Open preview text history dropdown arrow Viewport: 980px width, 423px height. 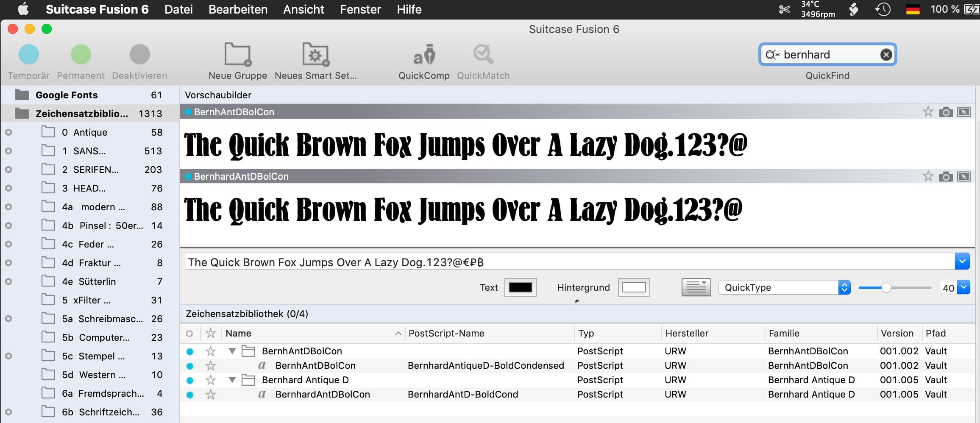click(x=962, y=262)
